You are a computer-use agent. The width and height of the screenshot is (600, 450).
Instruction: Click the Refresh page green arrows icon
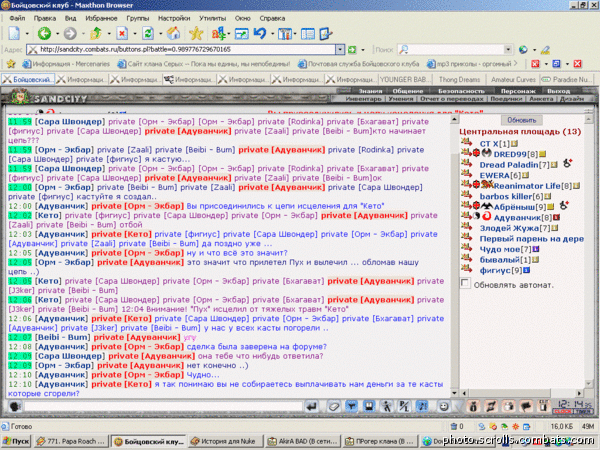(x=148, y=34)
